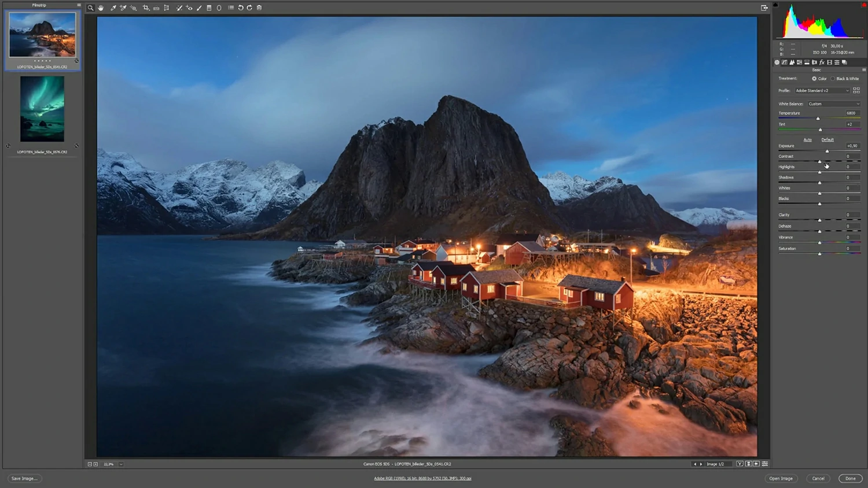Expand the White Balance Custom dropdown

834,104
